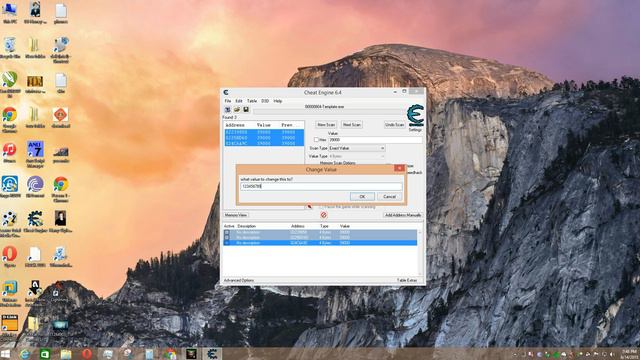Click OK in the Change Value dialog
Image resolution: width=640 pixels, height=360 pixels.
(x=362, y=197)
